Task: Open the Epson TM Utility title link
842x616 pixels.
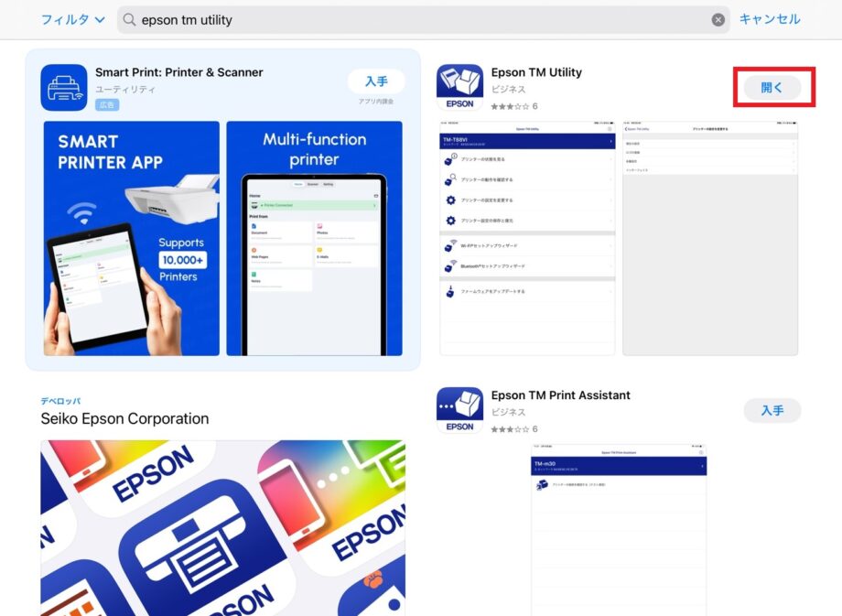Action: [x=536, y=72]
